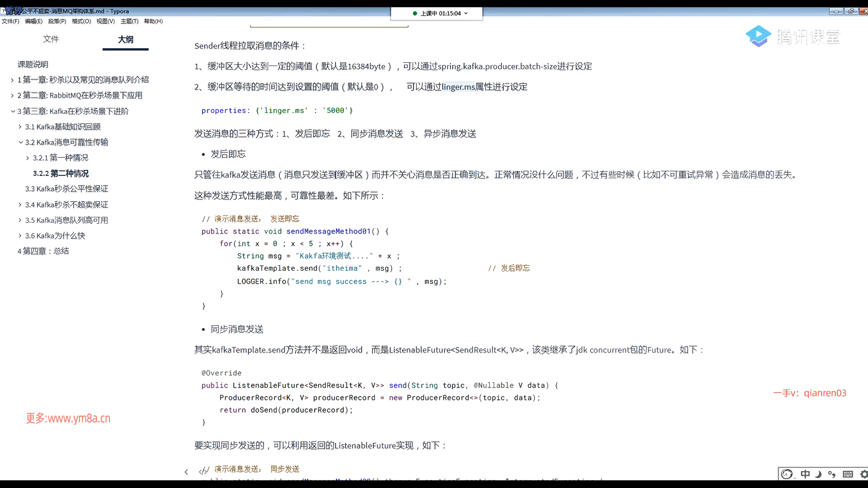Screen dimensions: 868x488
Task: Toggle IME moon half-width mode
Action: [x=818, y=474]
